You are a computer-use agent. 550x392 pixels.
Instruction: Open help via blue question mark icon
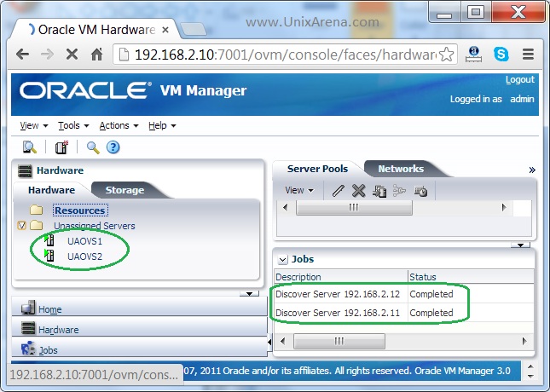tap(113, 147)
